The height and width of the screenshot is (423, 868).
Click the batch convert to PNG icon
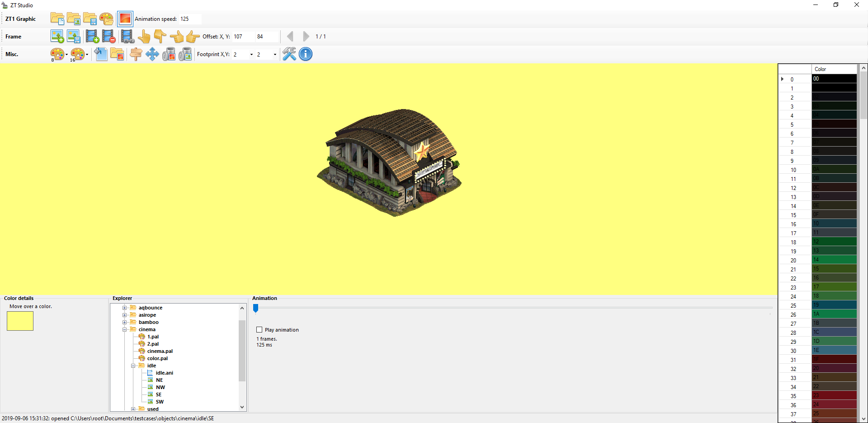[185, 54]
